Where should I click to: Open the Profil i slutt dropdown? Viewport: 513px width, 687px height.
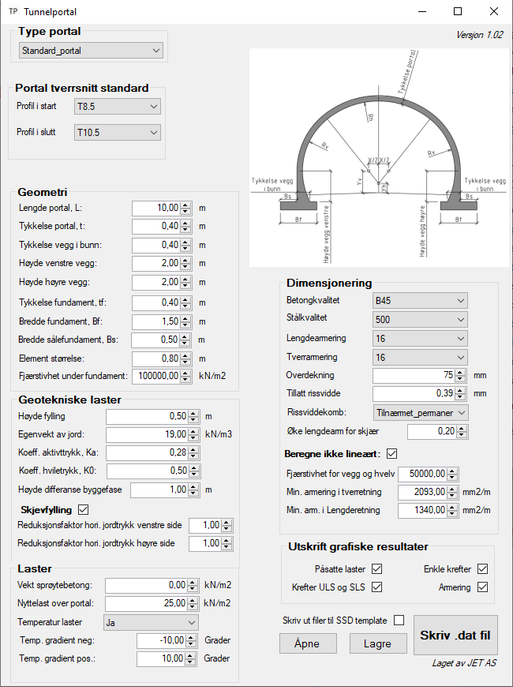click(117, 132)
